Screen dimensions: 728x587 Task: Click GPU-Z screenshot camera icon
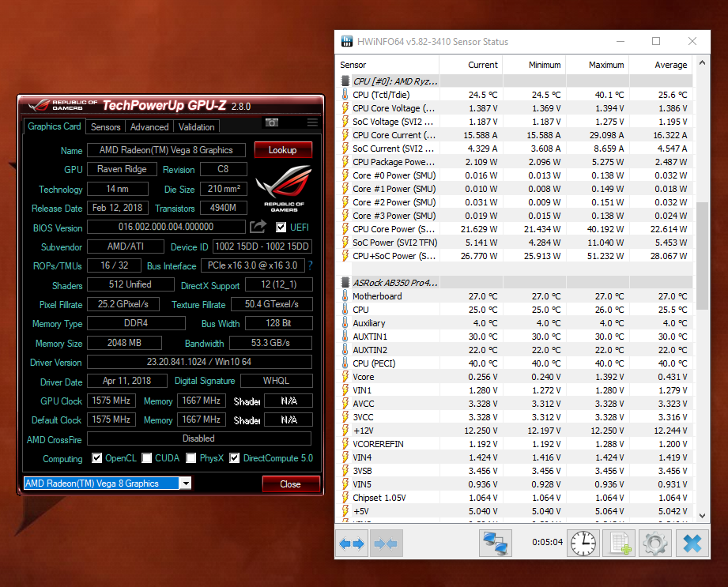click(x=272, y=122)
